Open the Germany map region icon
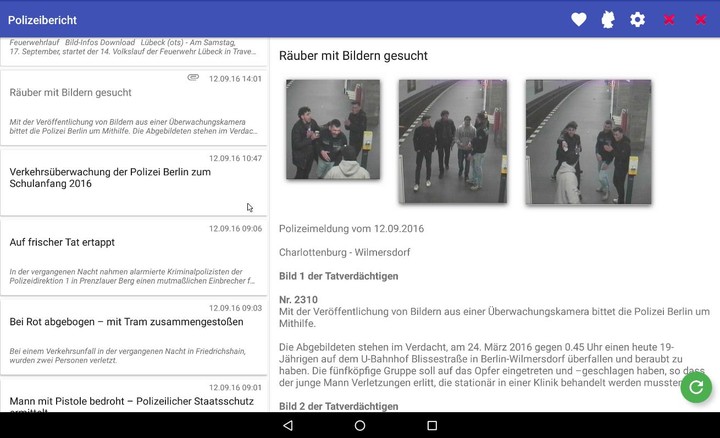 [608, 19]
